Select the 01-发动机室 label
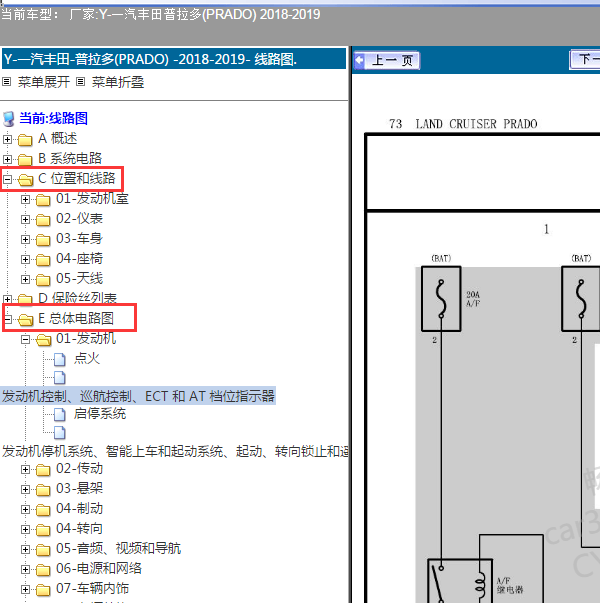600x603 pixels. pyautogui.click(x=92, y=198)
